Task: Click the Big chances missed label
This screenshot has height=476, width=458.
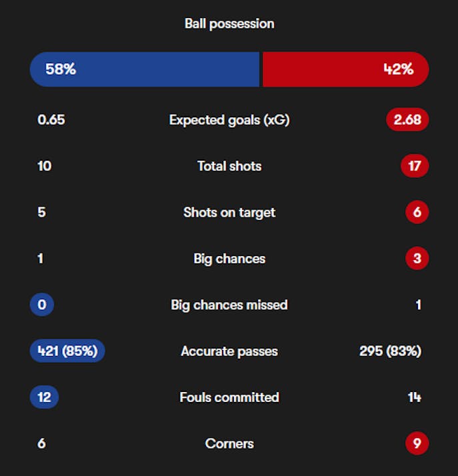Action: coord(229,305)
